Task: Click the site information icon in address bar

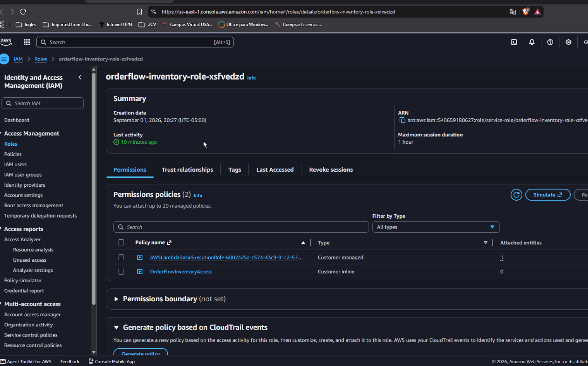Action: pyautogui.click(x=154, y=12)
